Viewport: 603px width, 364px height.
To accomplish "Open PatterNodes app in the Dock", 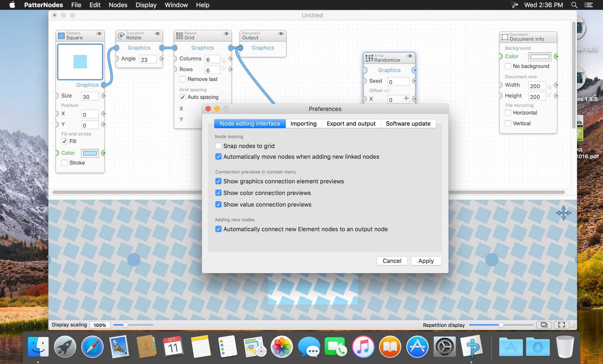I will [x=472, y=347].
